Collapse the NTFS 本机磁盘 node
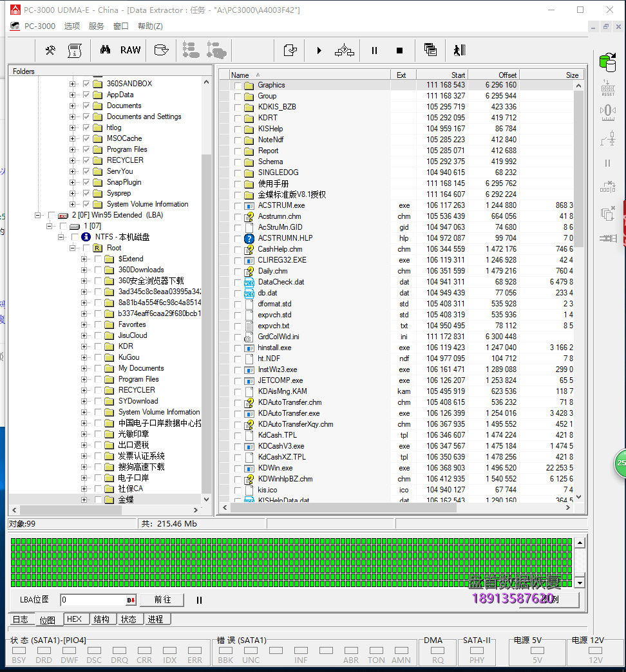This screenshot has width=626, height=672. 61,237
